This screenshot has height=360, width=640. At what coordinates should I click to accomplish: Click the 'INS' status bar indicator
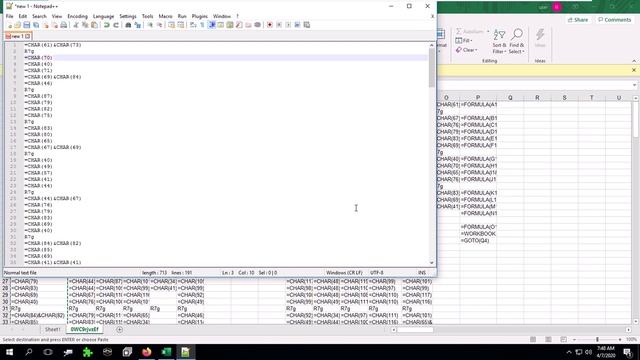click(422, 273)
